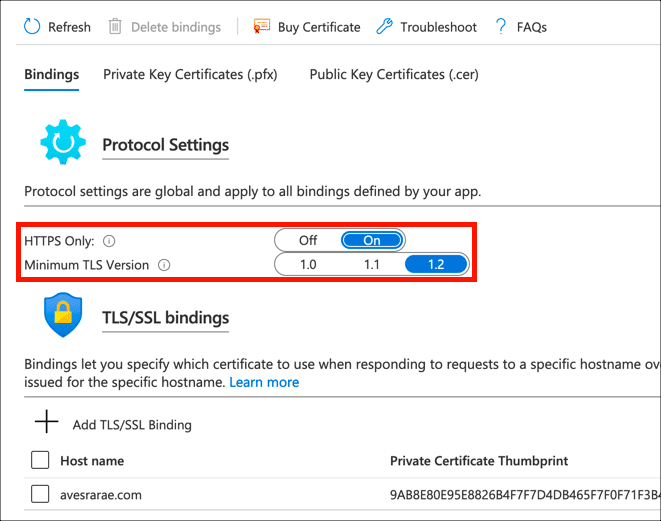Switch to Private Key Certificates (.pfx) tab

[x=190, y=74]
